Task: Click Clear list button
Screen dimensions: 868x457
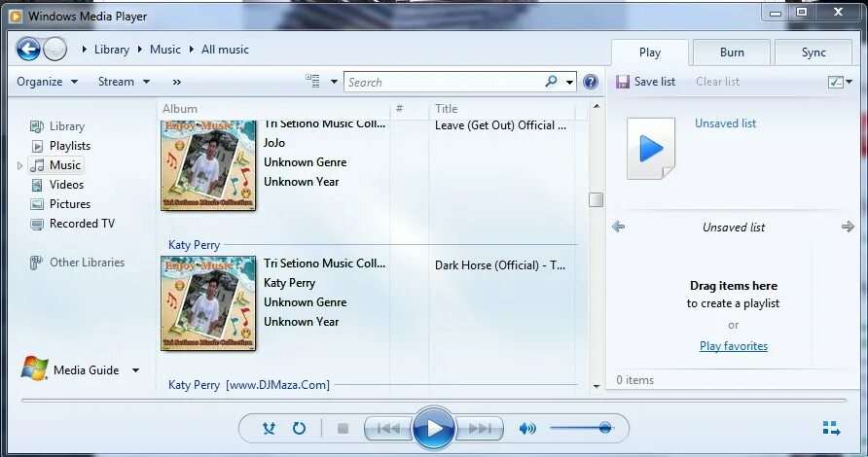Action: [717, 82]
